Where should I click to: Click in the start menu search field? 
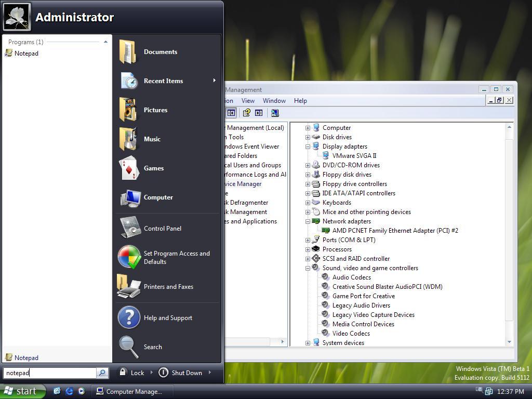(50, 373)
